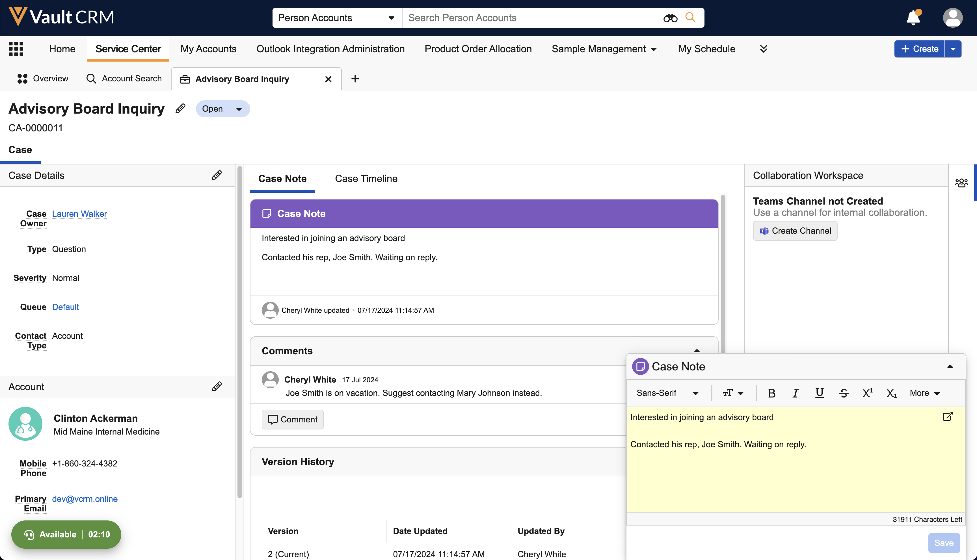Toggle underline formatting in note editor
Viewport: 977px width, 560px height.
(x=819, y=393)
